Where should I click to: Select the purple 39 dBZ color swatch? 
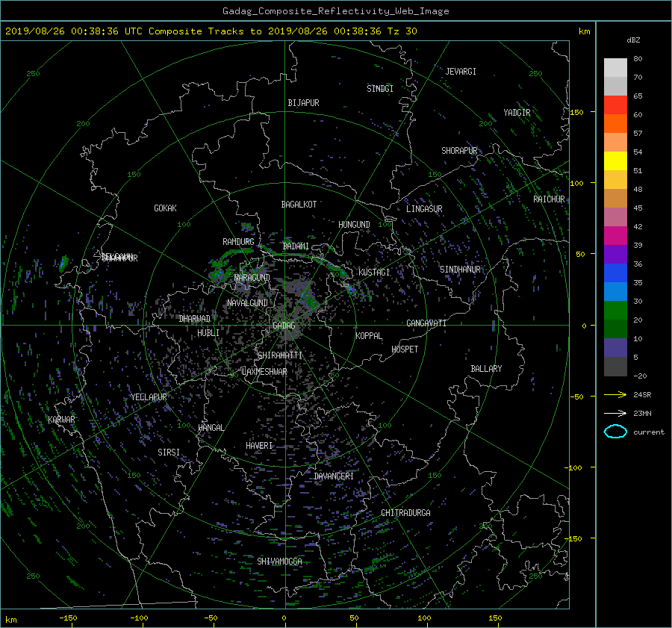tap(615, 254)
